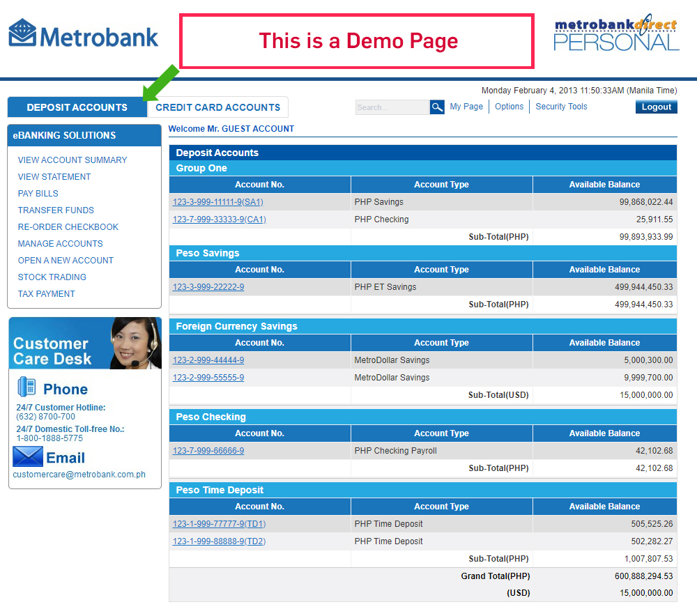The image size is (697, 616).
Task: Click the balance 505,525.26
Action: coord(652,523)
